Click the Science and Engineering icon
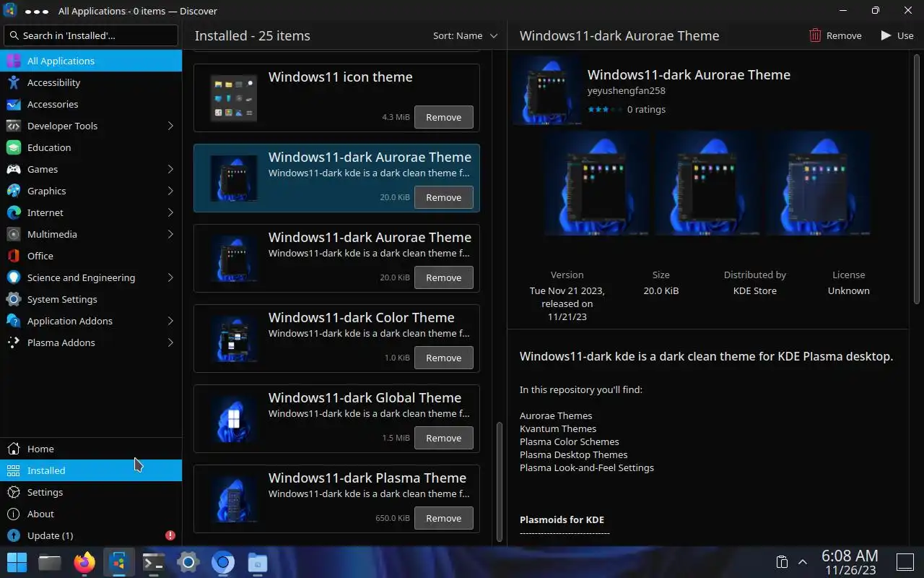 click(13, 277)
